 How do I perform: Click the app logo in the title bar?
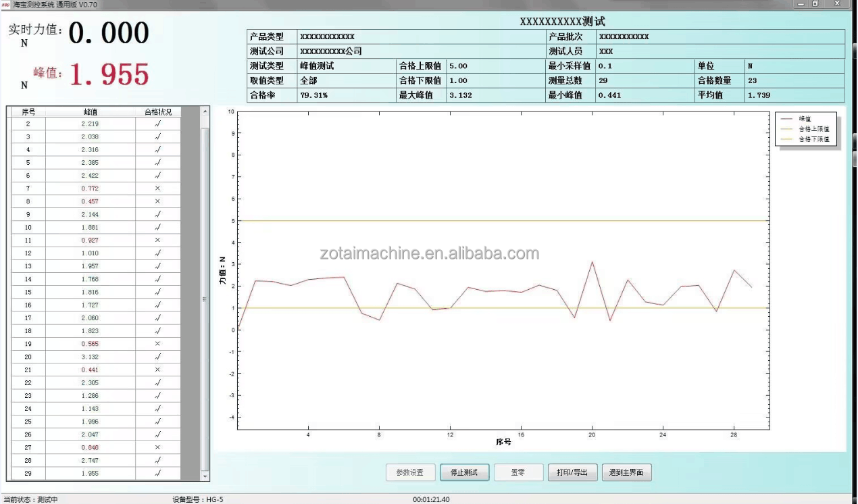pyautogui.click(x=6, y=4)
